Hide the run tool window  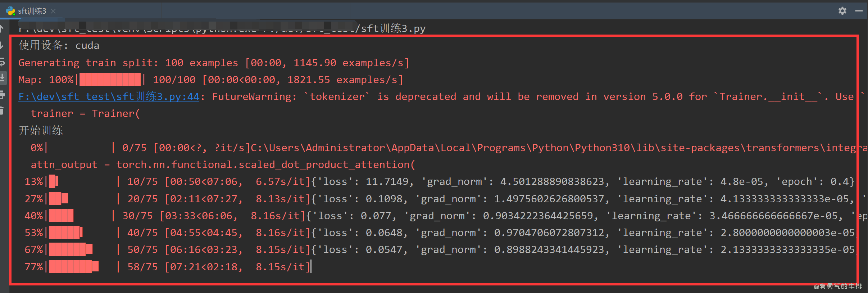[859, 11]
